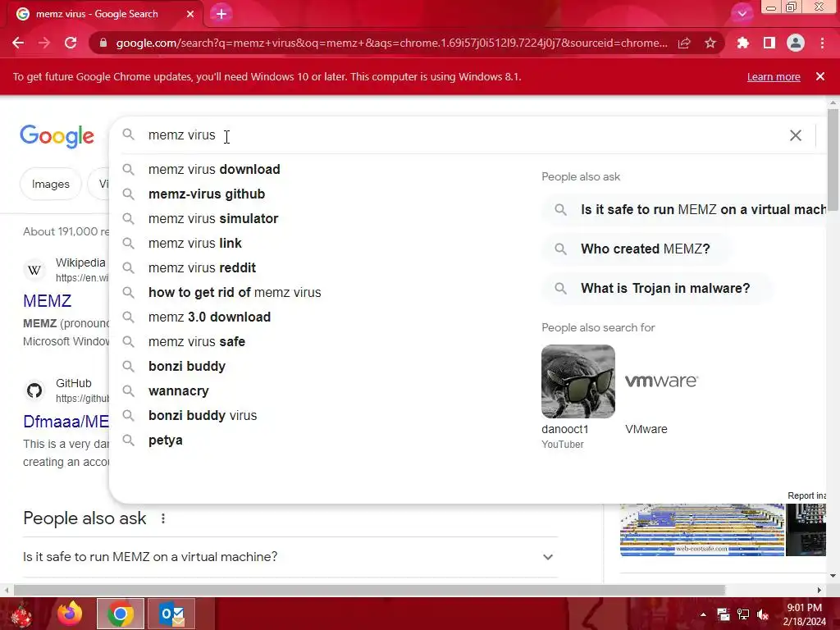Expand Is it safe to run MEMZ question chevron
840x630 pixels.
click(x=547, y=557)
